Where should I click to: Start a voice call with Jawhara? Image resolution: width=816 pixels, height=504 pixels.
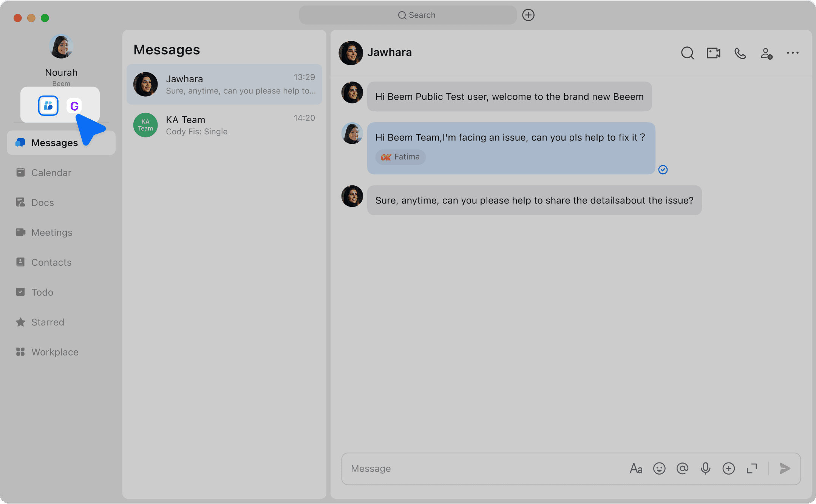point(740,53)
